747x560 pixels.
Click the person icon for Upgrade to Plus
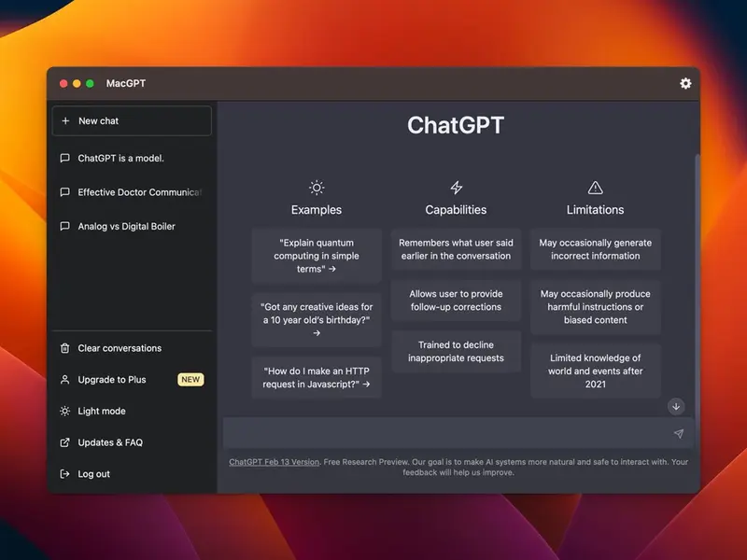tap(64, 380)
